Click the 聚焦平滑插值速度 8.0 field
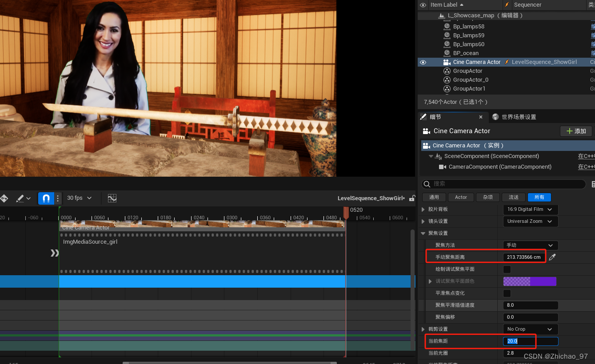Screen dimensions: 595x364 (x=531, y=305)
